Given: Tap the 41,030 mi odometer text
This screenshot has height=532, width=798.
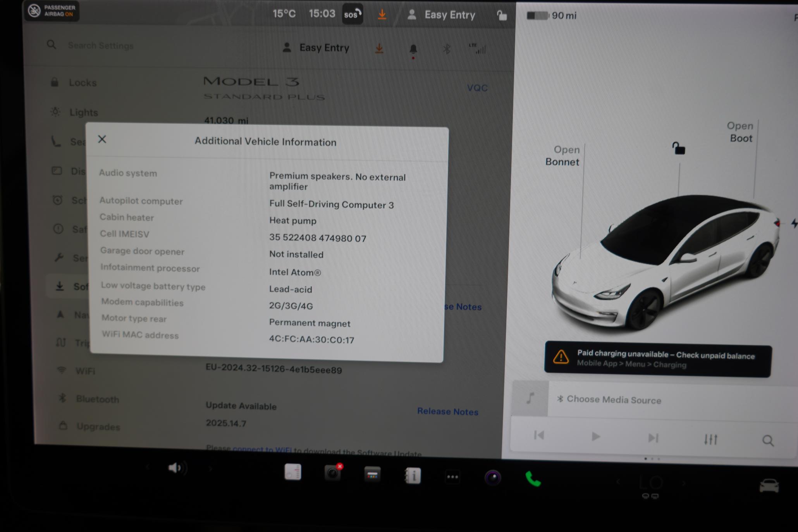Looking at the screenshot, I should pos(227,121).
